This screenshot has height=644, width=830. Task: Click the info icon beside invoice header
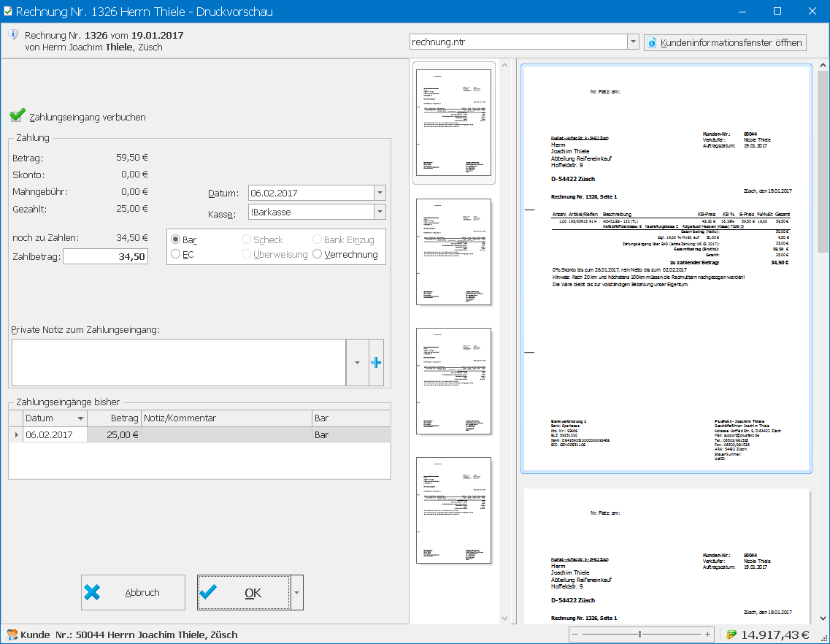pos(13,34)
